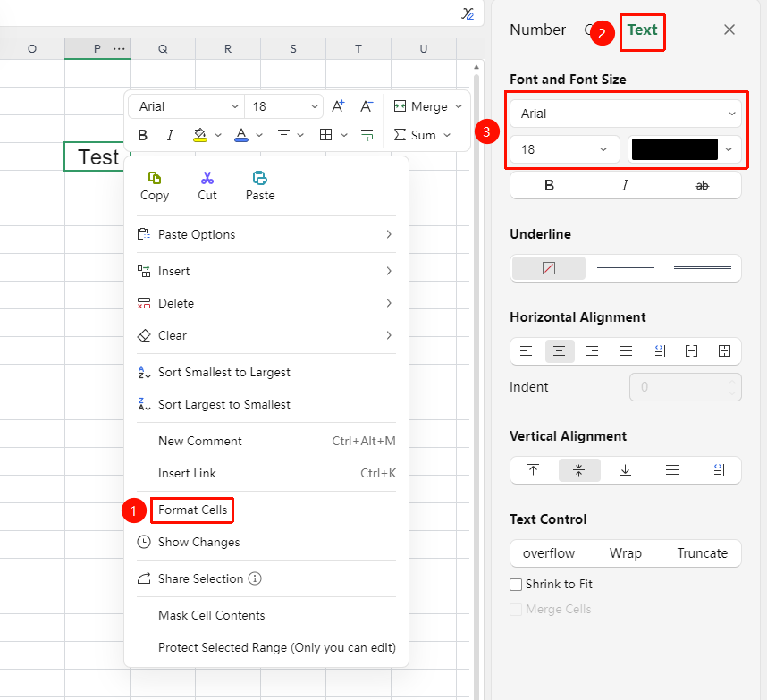Select double underline style
Screen dimensions: 767x700
click(x=702, y=268)
